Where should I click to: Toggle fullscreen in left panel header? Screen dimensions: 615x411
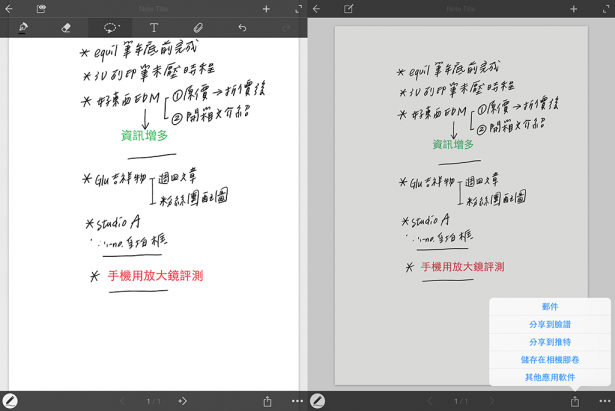pyautogui.click(x=298, y=9)
